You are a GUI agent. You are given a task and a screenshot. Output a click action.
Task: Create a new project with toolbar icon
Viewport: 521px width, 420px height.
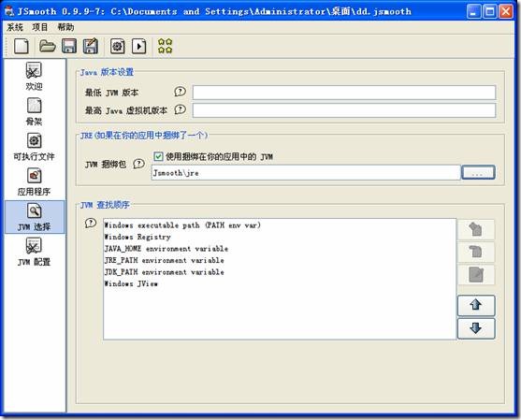[22, 46]
